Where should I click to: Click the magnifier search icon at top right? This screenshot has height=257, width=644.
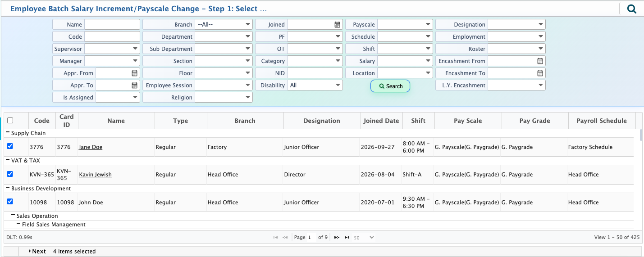[x=632, y=9]
